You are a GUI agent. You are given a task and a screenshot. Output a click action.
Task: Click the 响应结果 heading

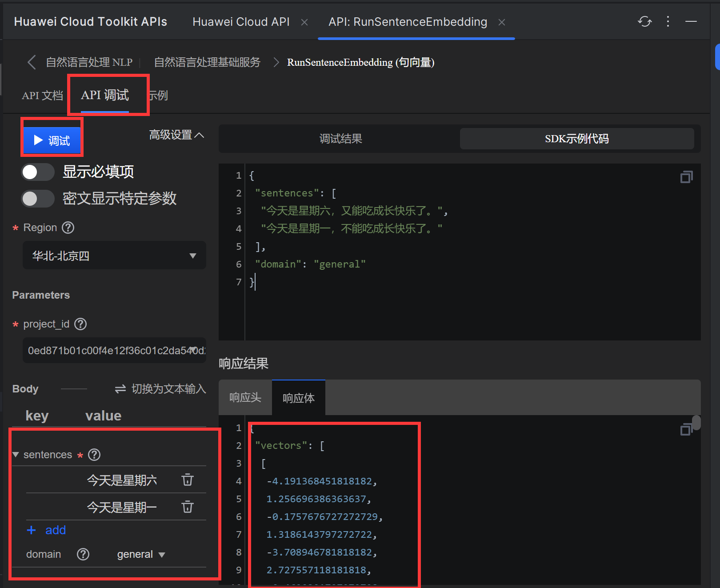point(244,364)
